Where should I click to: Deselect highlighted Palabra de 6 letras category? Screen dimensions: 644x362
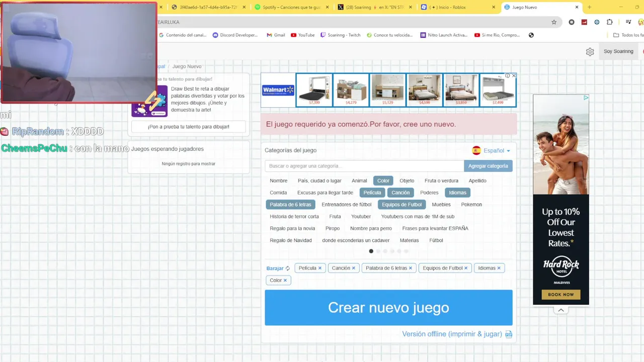pyautogui.click(x=290, y=205)
